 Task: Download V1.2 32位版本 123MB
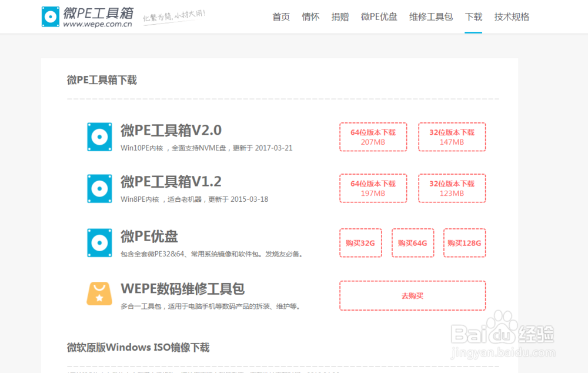point(452,188)
